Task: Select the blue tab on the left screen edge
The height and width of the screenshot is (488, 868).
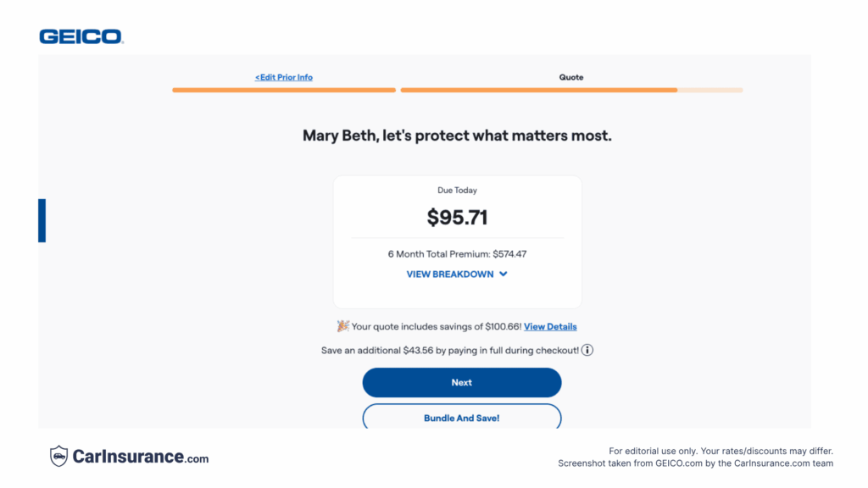Action: [41, 220]
